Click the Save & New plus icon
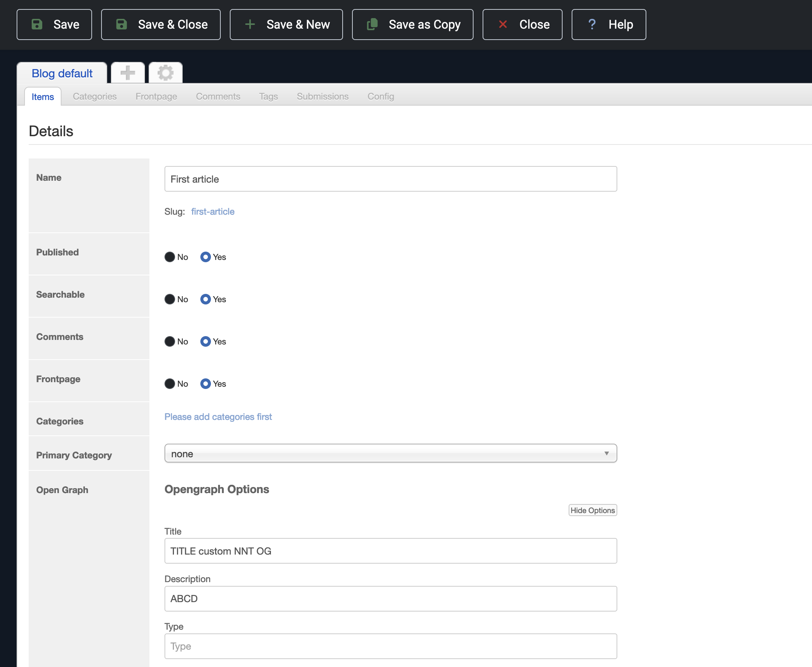812x667 pixels. point(250,24)
